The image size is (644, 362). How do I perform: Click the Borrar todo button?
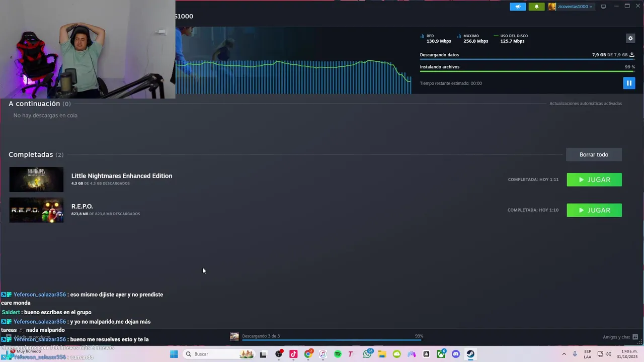click(594, 154)
